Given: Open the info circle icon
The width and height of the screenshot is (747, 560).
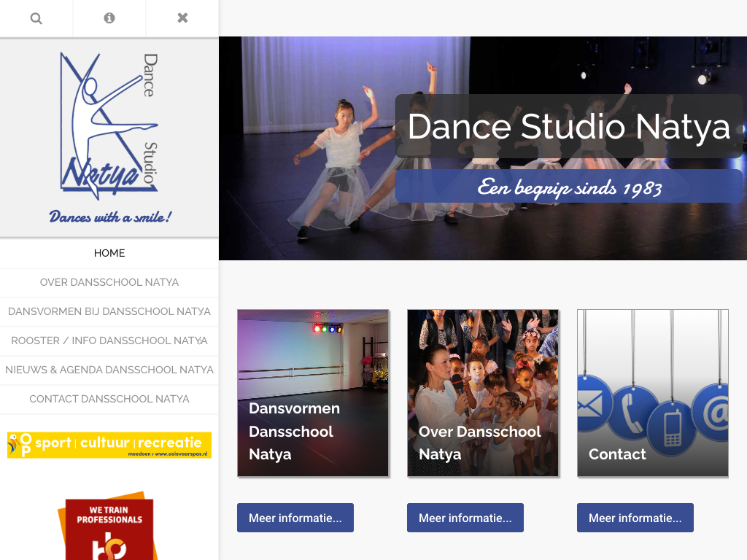Looking at the screenshot, I should 109,18.
